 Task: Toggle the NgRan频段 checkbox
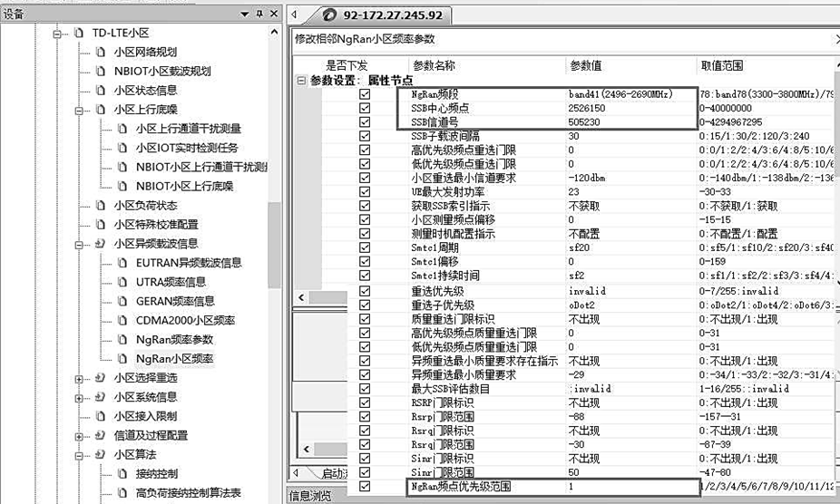click(x=365, y=94)
